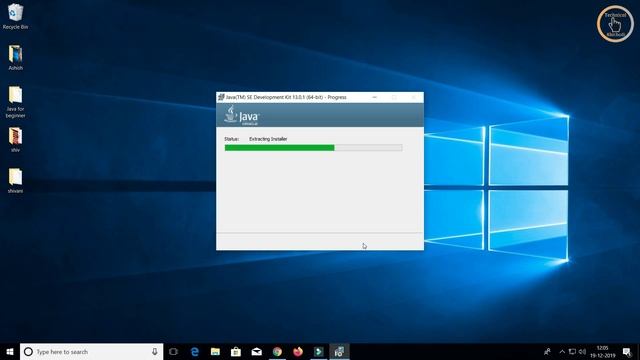640x360 pixels.
Task: Select the shiv folder icon
Action: pos(16,140)
